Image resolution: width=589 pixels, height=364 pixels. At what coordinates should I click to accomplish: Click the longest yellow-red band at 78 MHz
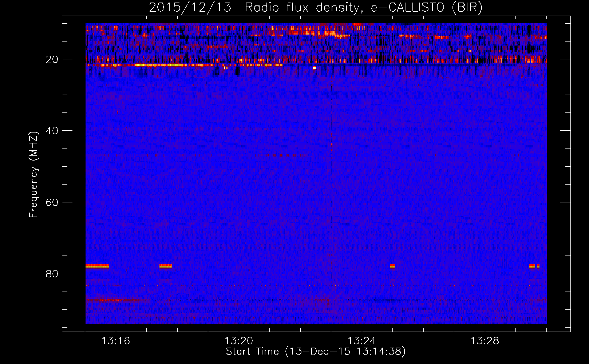[97, 266]
